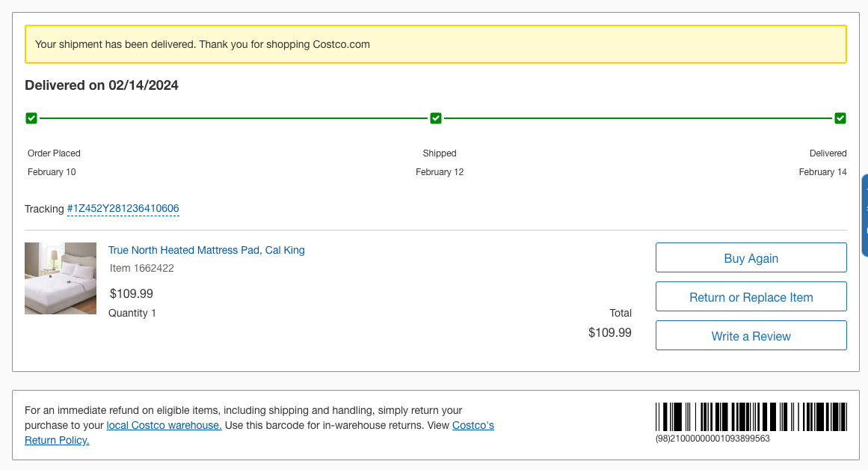Screen dimensions: 868x470
Task: Click the Delivered on 02/14/2024 heading
Action: click(x=101, y=85)
